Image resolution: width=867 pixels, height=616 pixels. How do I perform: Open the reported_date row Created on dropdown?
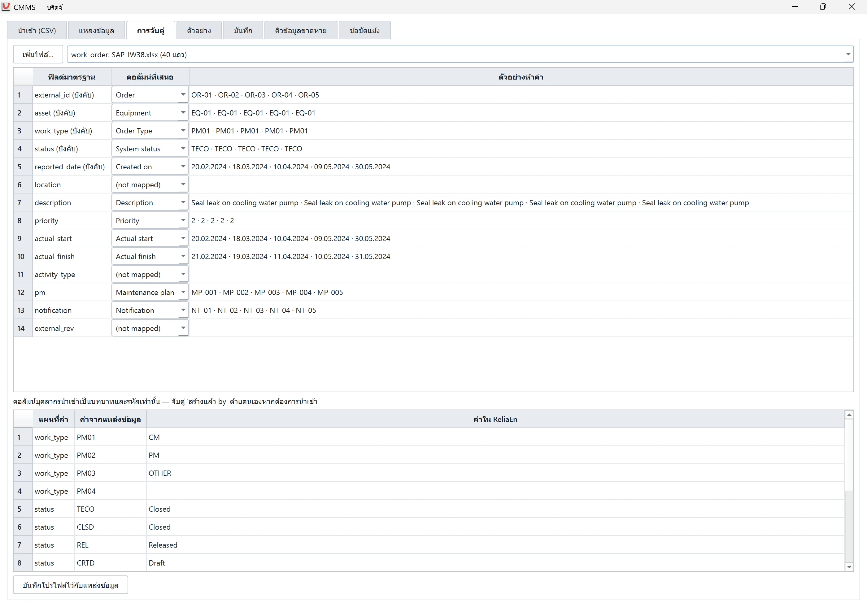(x=150, y=167)
